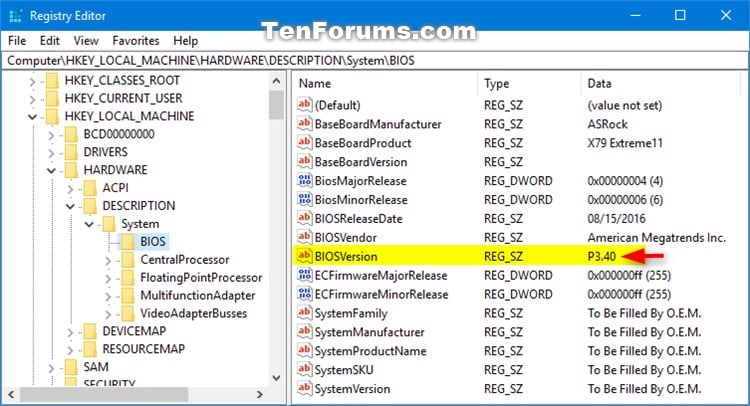The height and width of the screenshot is (406, 750).
Task: Click the SystemFamily string value icon
Action: 304,313
